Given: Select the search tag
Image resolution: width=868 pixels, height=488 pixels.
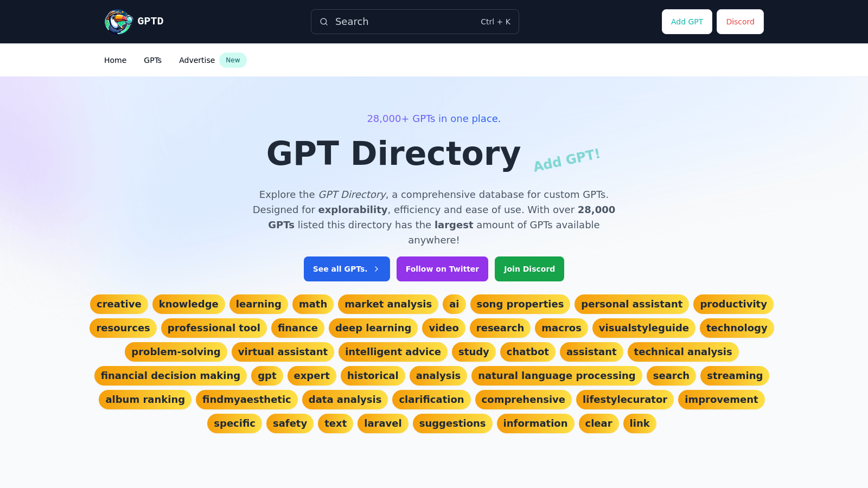Looking at the screenshot, I should coord(671,376).
